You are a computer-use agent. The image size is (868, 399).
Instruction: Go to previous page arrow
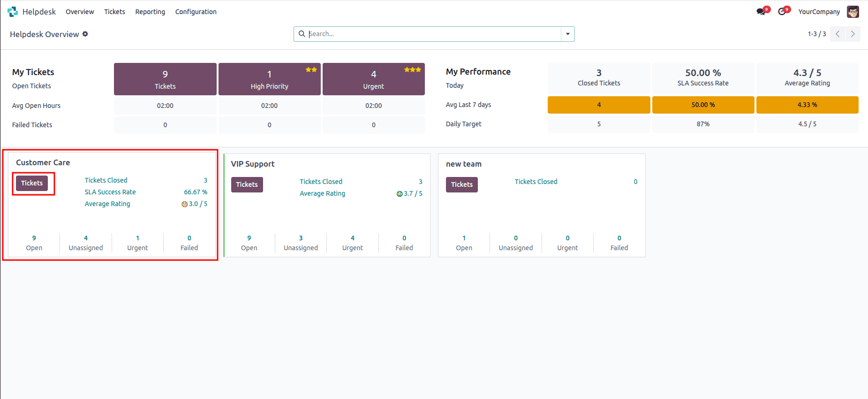click(x=838, y=34)
